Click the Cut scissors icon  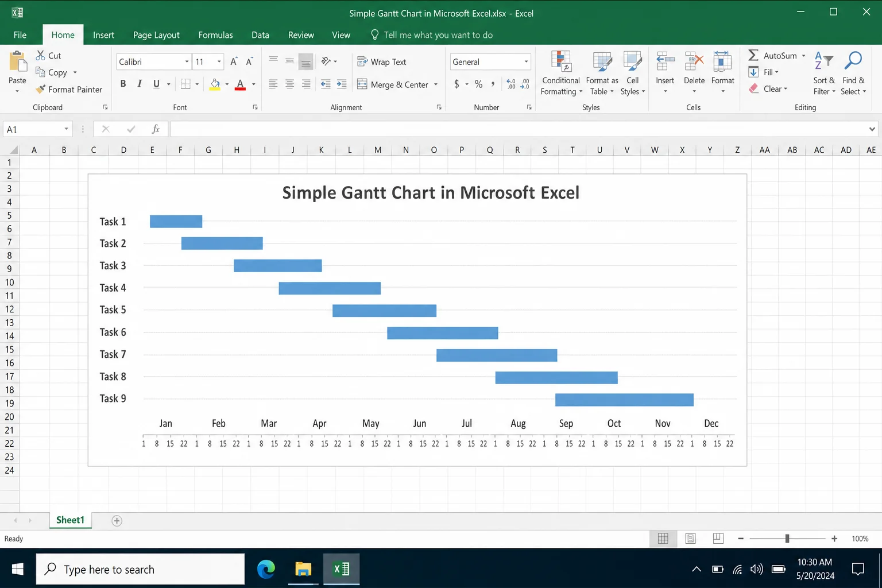[x=40, y=55]
